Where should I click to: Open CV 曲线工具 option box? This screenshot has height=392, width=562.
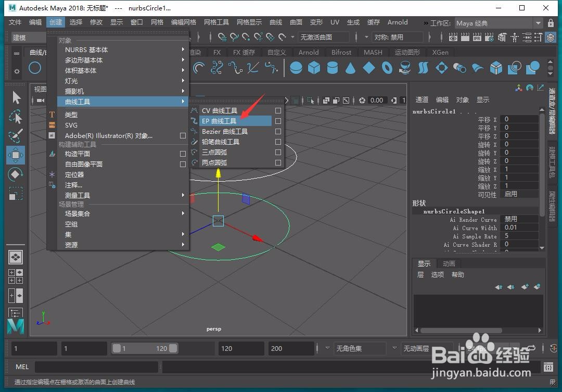click(x=278, y=111)
